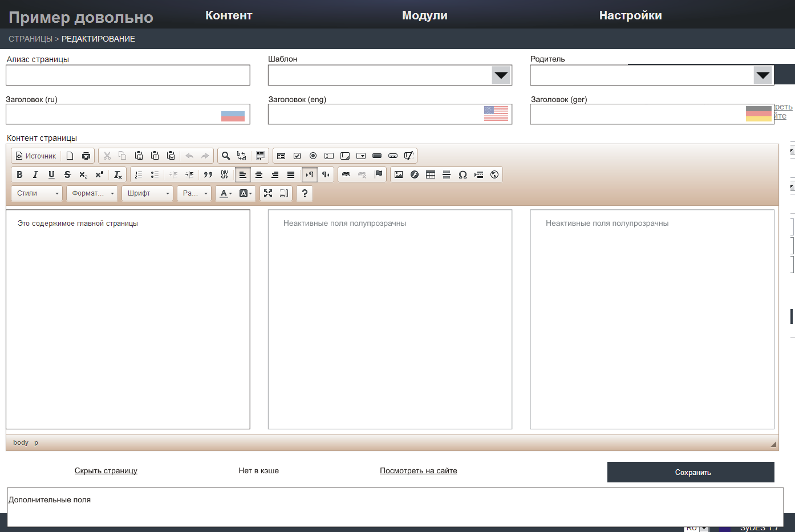This screenshot has height=532, width=795.
Task: Insert a numbered list
Action: click(139, 174)
